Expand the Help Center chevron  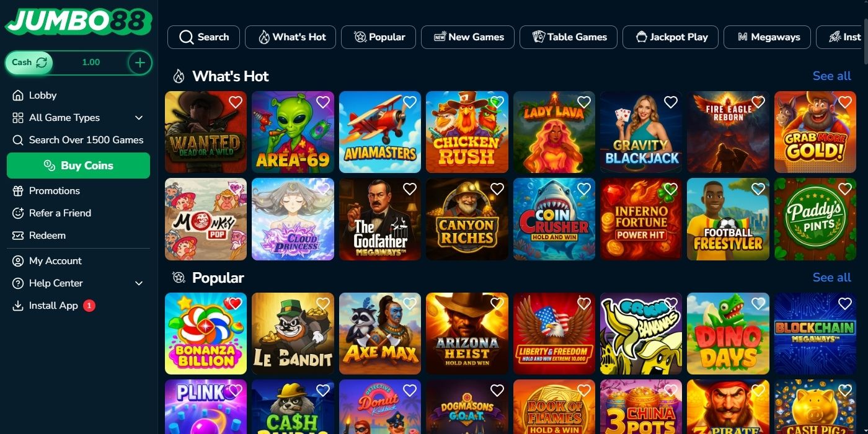pos(139,283)
